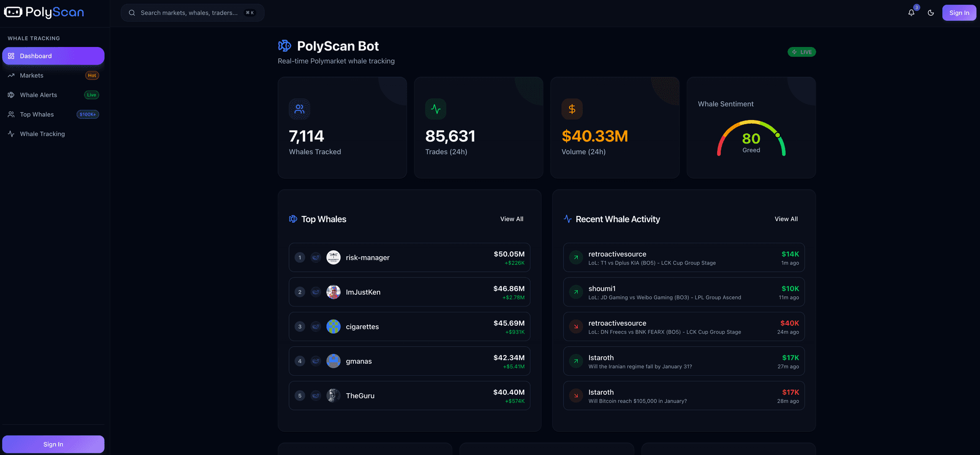Screen dimensions: 980x455
Task: Toggle dark mode moon icon
Action: [930, 13]
